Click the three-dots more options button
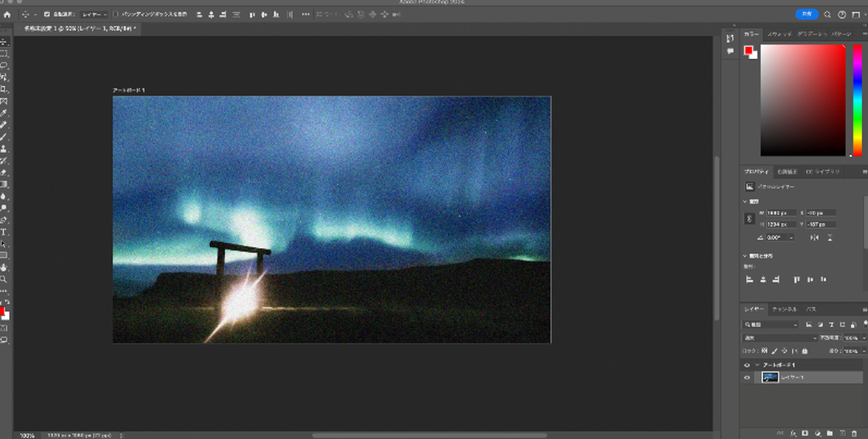 (305, 15)
